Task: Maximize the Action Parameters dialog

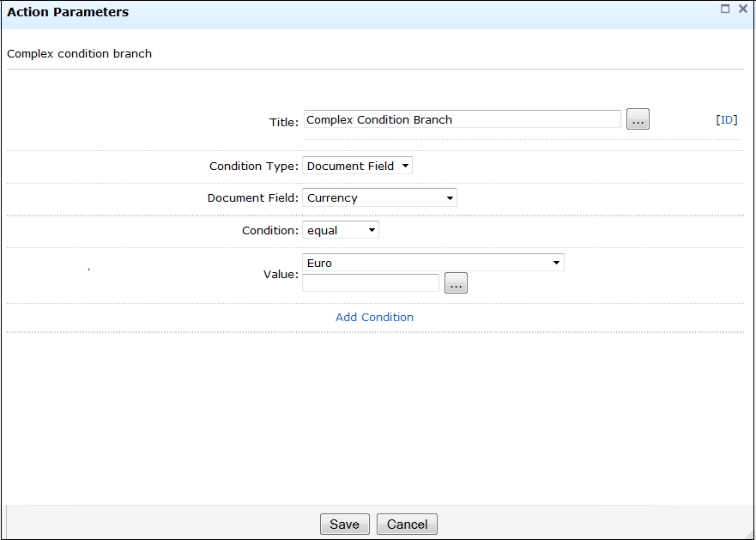Action: [x=724, y=9]
